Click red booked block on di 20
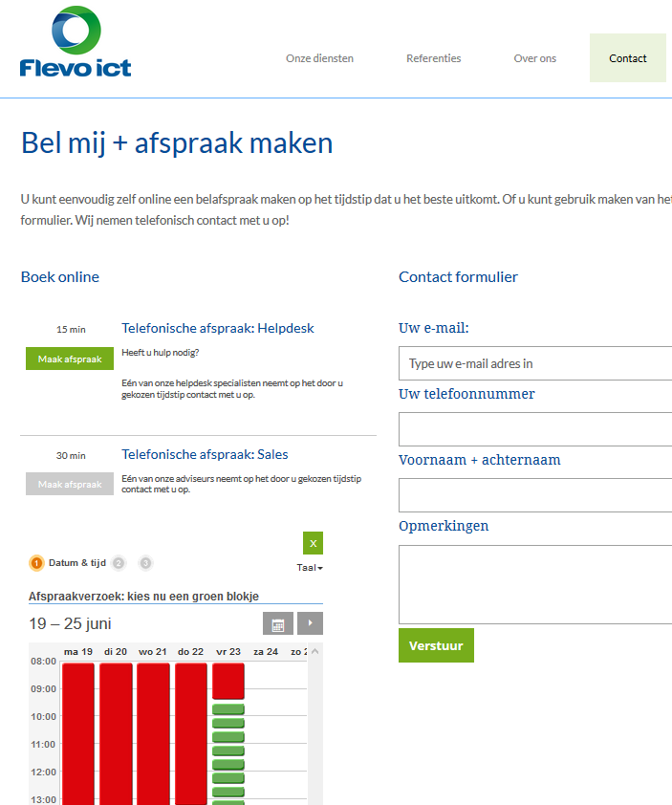 click(116, 733)
